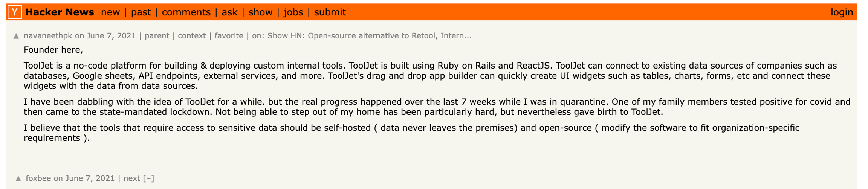Switch to the show section
This screenshot has height=189, width=868.
[x=260, y=12]
